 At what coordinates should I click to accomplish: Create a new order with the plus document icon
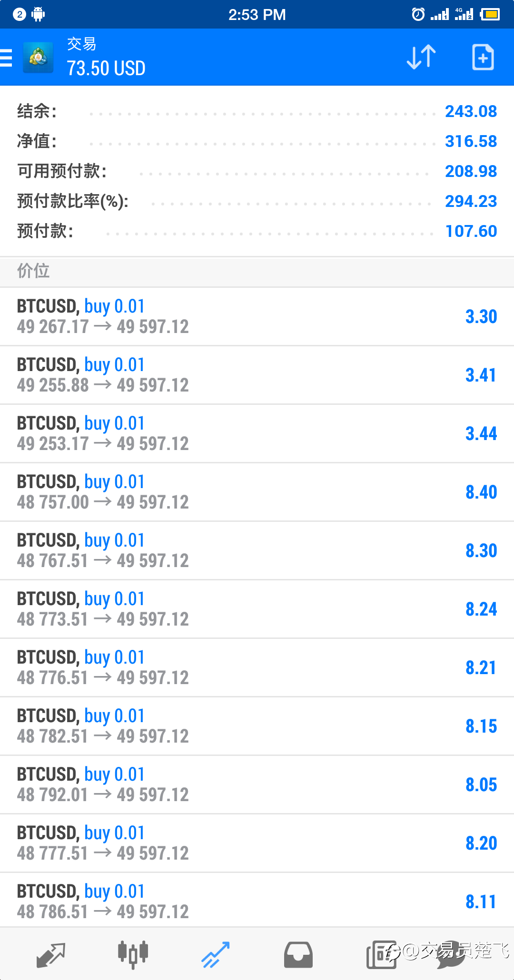click(483, 58)
